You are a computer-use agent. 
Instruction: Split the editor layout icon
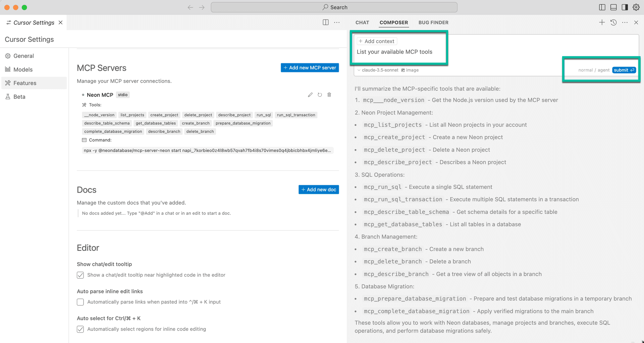[325, 22]
